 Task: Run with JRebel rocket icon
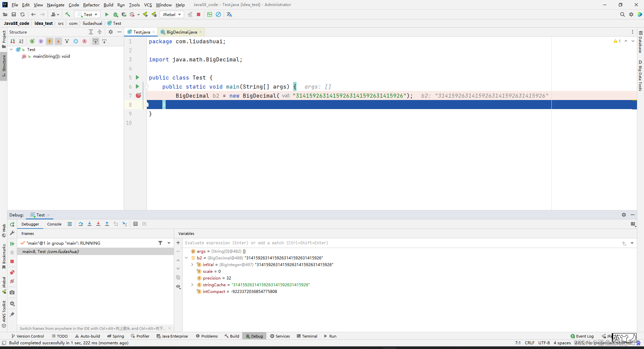coord(145,14)
